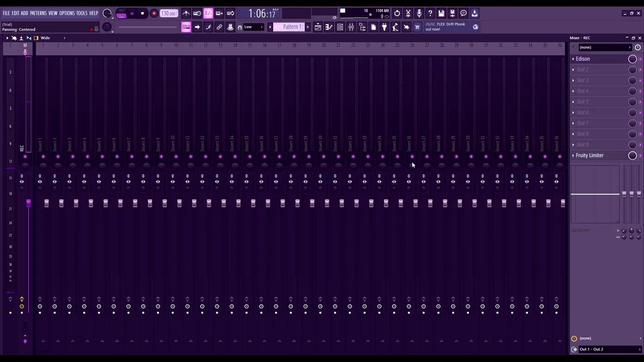Open the Mixer view icon
Screen dimensions: 644x362
(x=351, y=27)
